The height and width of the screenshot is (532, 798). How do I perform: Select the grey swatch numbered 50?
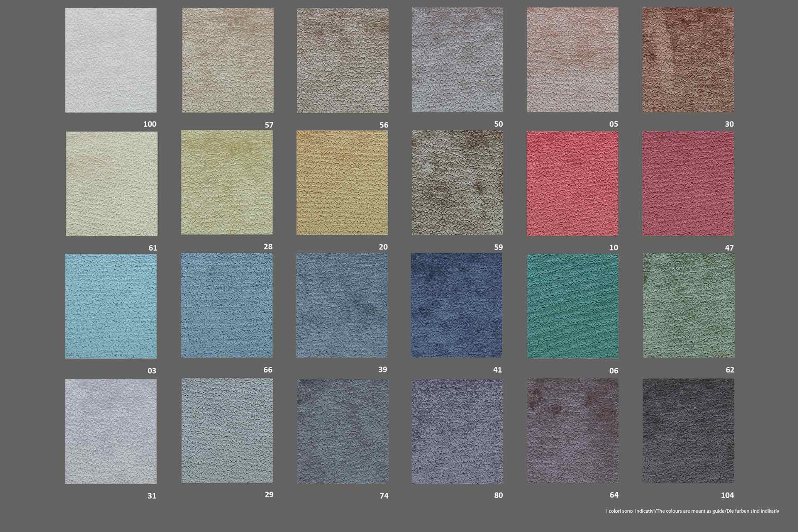(457, 60)
